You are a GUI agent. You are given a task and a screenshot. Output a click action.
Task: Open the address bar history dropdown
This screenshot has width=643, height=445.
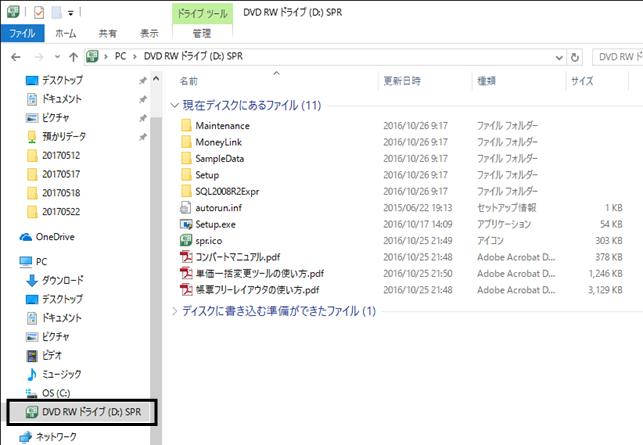559,57
